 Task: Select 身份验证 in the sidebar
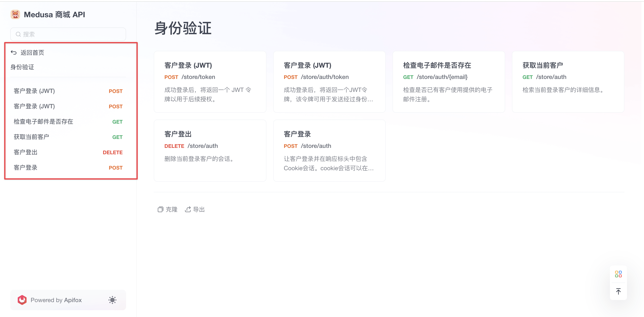pos(22,67)
